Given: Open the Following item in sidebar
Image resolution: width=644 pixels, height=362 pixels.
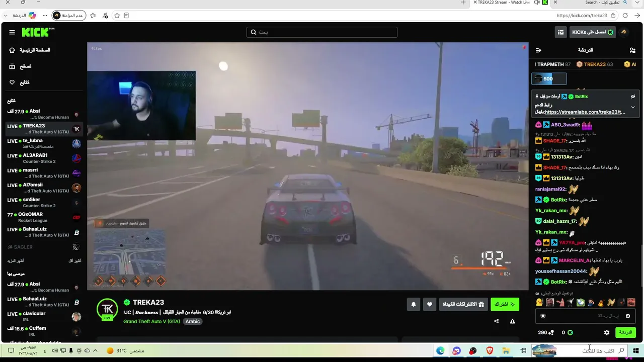Looking at the screenshot, I should [x=20, y=82].
